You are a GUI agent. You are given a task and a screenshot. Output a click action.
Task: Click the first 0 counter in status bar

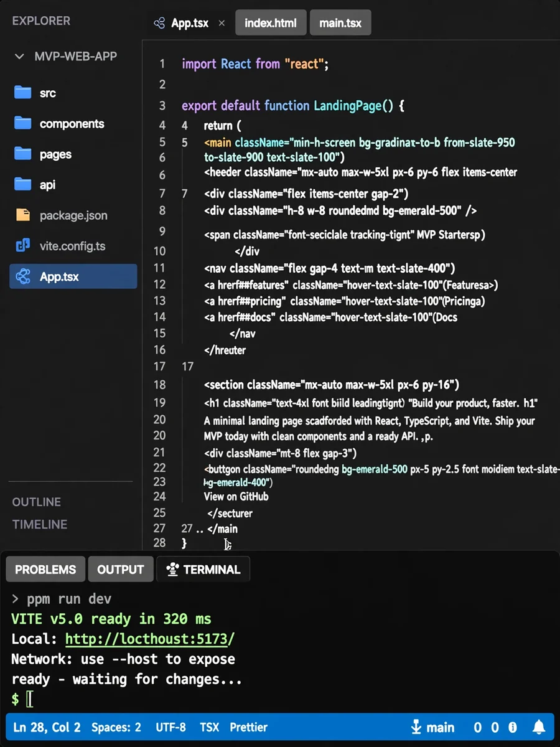(x=478, y=727)
